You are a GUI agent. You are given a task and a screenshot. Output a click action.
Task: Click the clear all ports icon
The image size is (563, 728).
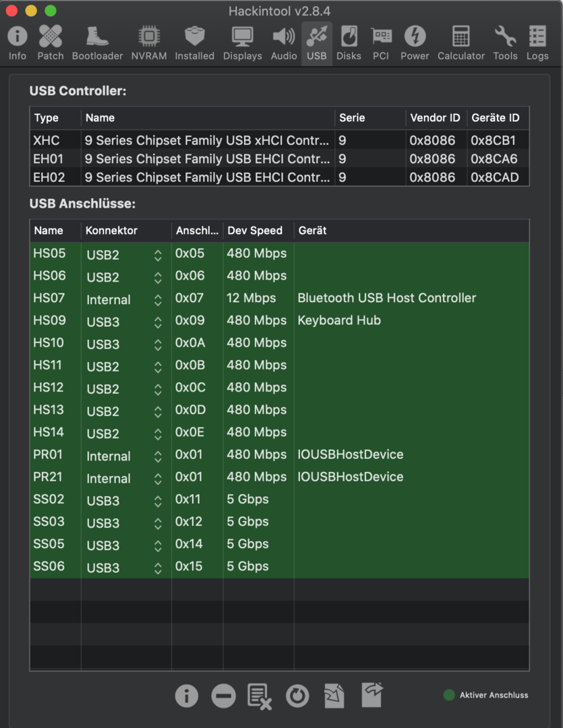[x=260, y=696]
